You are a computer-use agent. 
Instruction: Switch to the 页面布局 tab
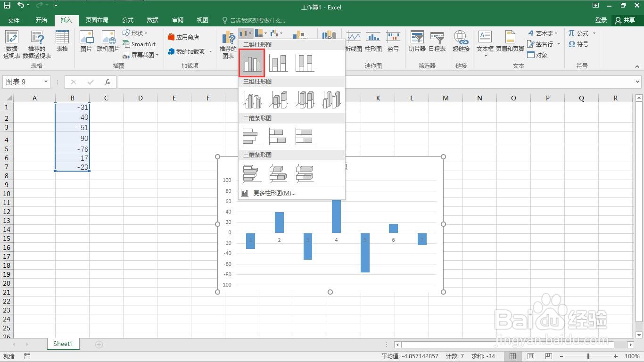tap(97, 20)
